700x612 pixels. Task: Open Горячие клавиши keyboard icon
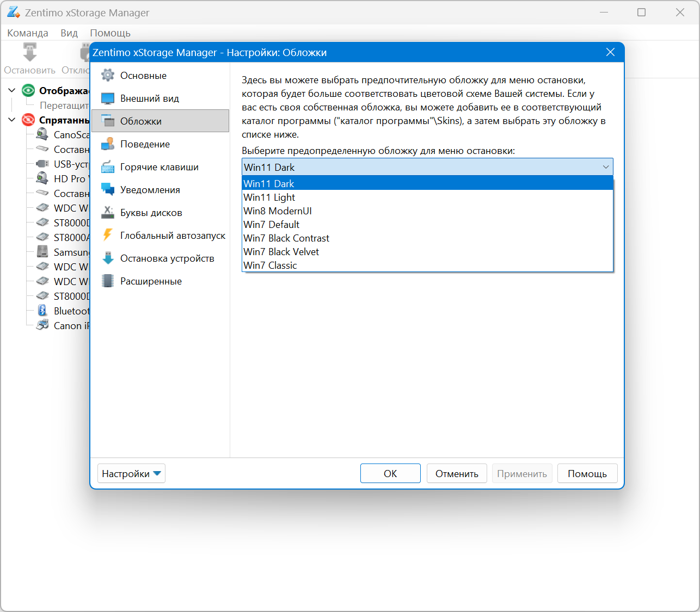point(108,167)
